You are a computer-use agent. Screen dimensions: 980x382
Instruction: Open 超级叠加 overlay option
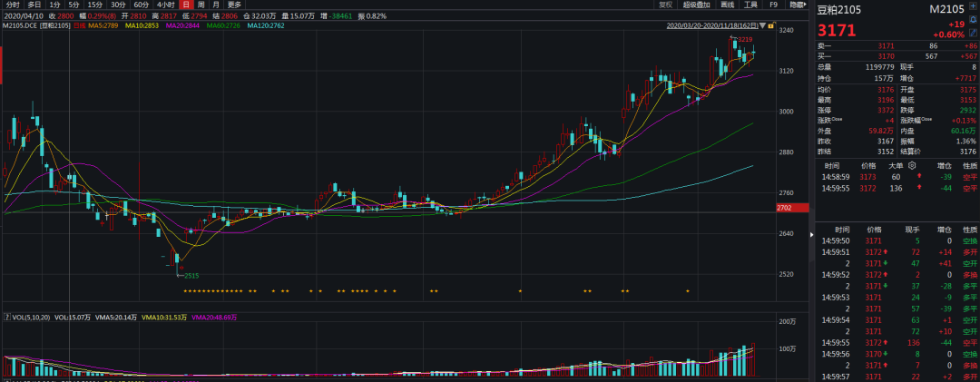pyautogui.click(x=696, y=5)
